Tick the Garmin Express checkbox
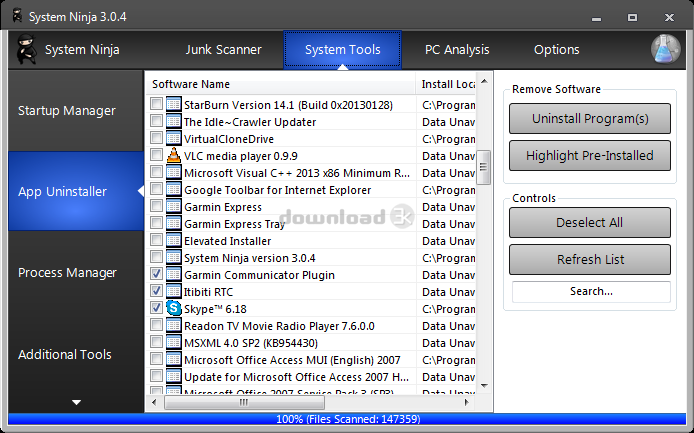 (x=156, y=205)
